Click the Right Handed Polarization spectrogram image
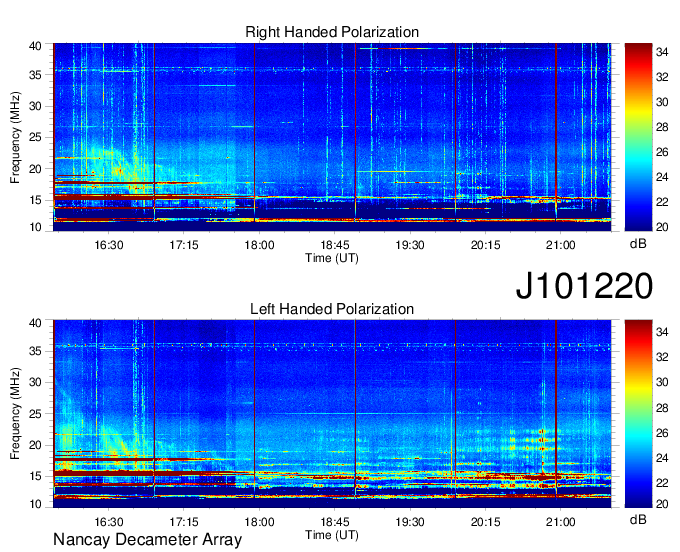Screen dimensions: 680x552 332,137
